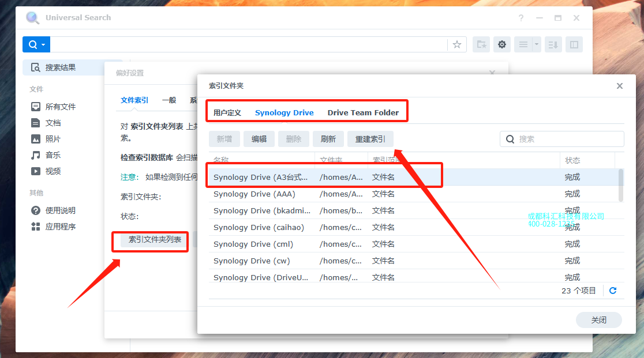The height and width of the screenshot is (358, 644).
Task: Open preferences via the gear icon
Action: [502, 44]
